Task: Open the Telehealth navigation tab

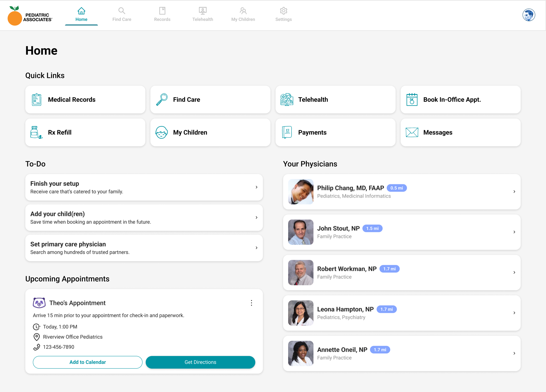Action: click(203, 15)
